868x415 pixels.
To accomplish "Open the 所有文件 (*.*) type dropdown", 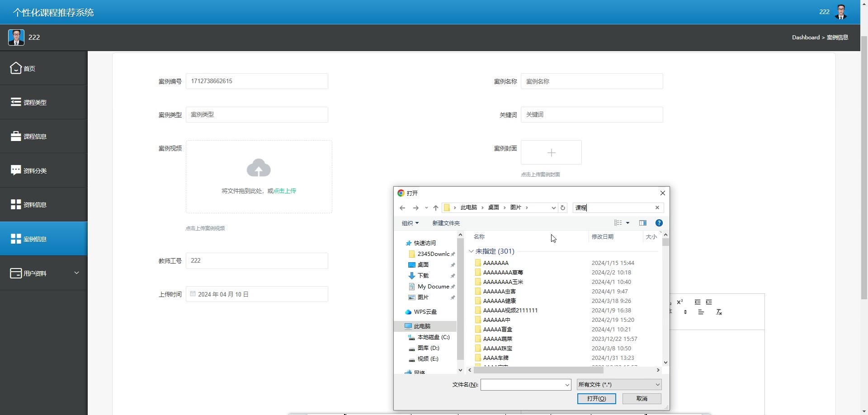I will tap(619, 385).
